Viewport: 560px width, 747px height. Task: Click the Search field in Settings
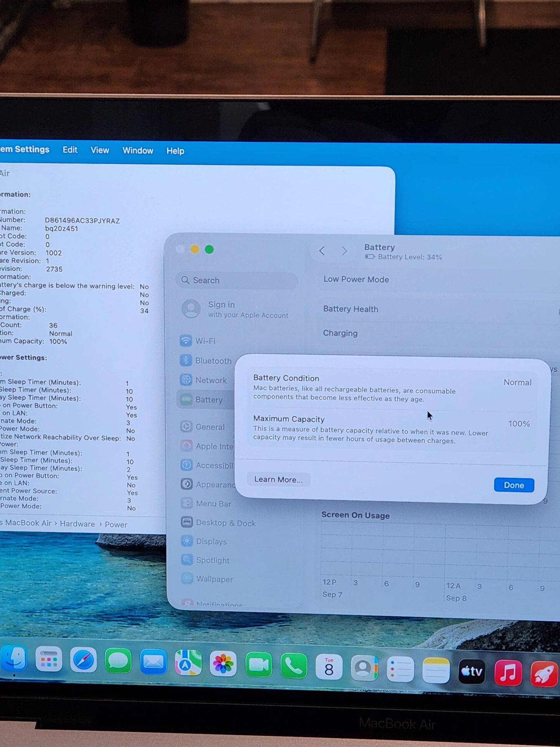(237, 280)
